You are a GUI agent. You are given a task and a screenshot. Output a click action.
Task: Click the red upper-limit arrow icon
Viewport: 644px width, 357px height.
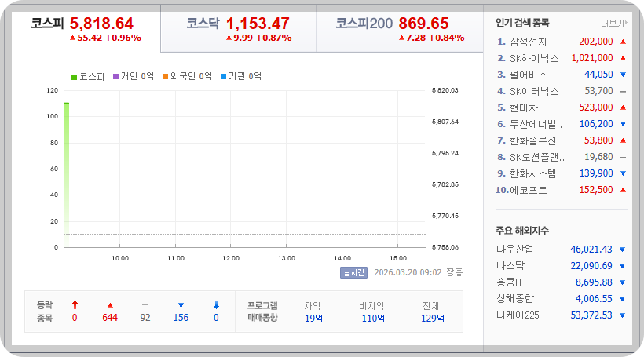point(75,305)
